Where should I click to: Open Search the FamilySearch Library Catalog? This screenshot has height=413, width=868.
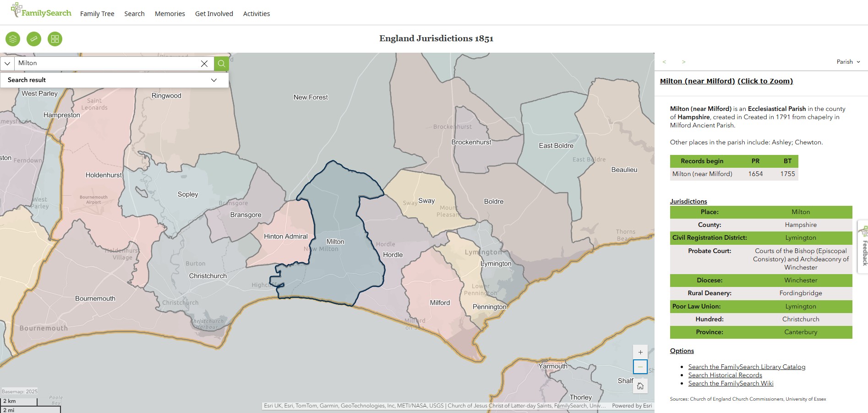tap(747, 367)
